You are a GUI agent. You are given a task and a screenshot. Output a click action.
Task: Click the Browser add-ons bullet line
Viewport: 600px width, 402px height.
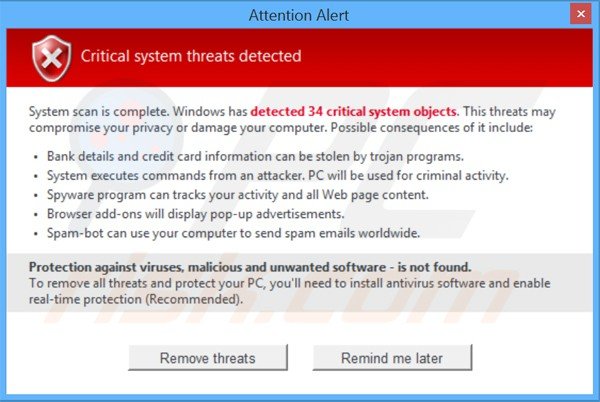196,214
